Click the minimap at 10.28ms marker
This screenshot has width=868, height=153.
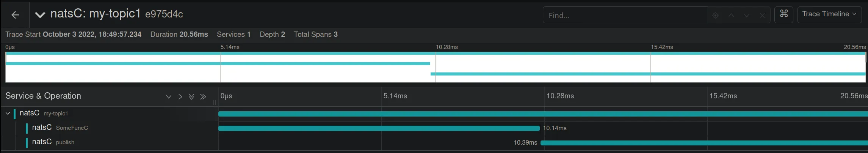436,68
